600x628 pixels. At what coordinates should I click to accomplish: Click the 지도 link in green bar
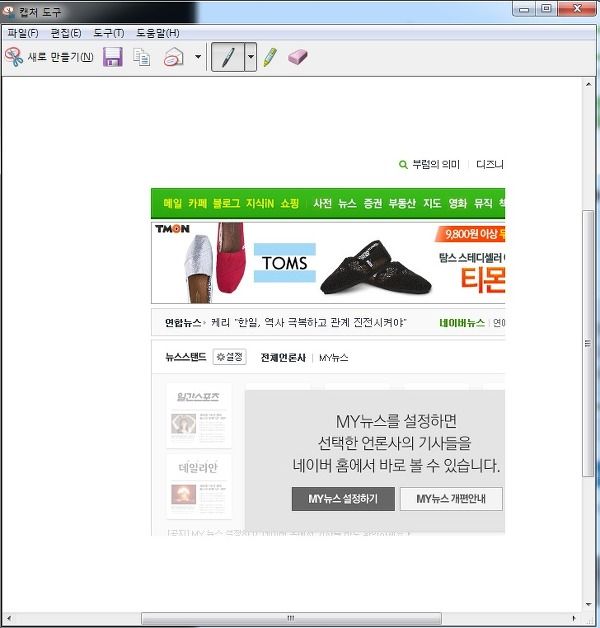point(432,203)
